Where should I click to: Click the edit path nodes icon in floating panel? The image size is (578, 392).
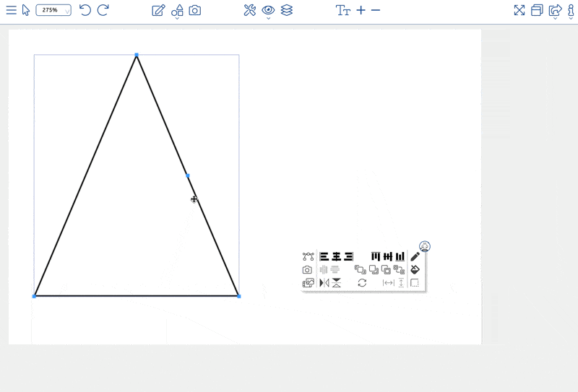(309, 256)
